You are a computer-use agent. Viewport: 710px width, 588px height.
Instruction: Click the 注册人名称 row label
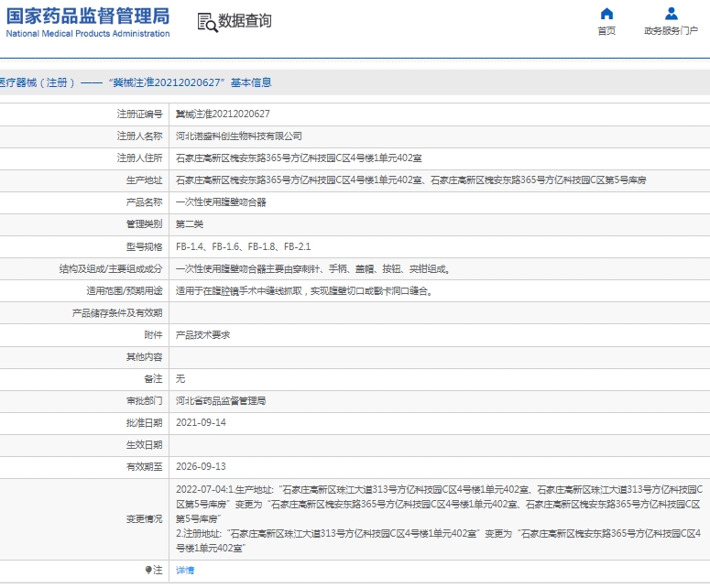click(139, 136)
